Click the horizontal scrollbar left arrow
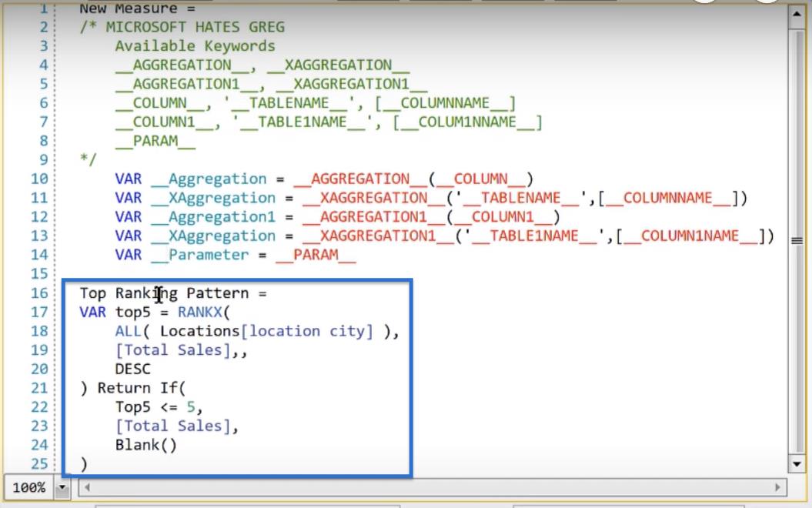812x508 pixels. (87, 487)
